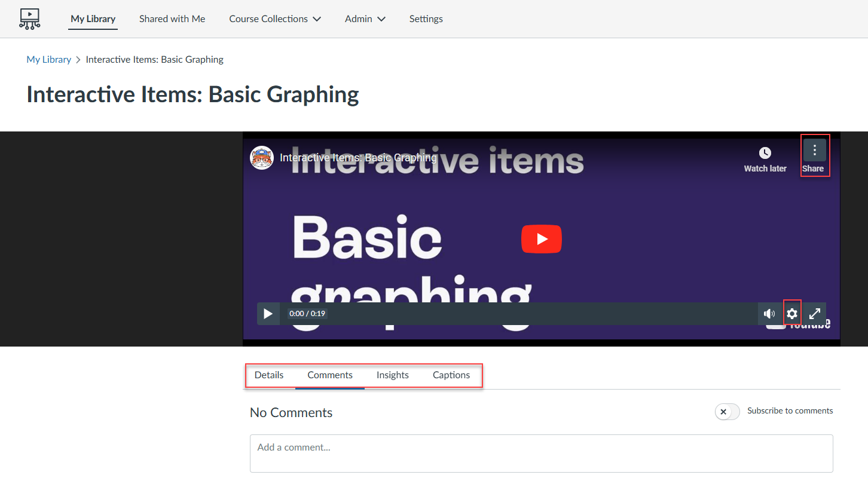This screenshot has width=868, height=484.
Task: Switch to the Insights tab
Action: point(393,375)
